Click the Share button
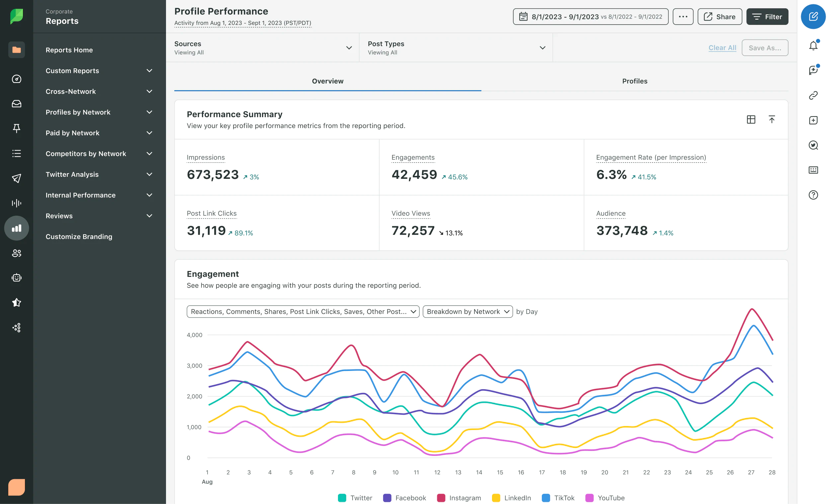This screenshot has height=504, width=830. [719, 17]
